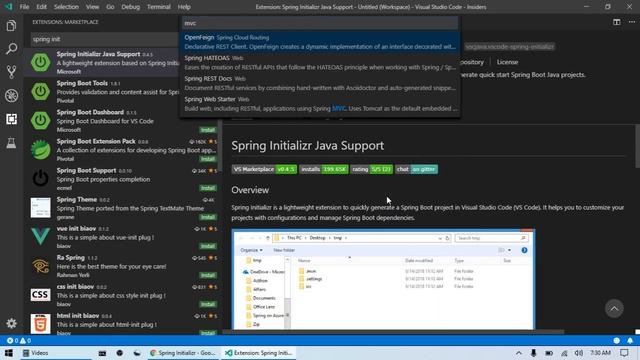The image size is (640, 360).
Task: Click the extension page vertical scrollbar
Action: [637, 146]
